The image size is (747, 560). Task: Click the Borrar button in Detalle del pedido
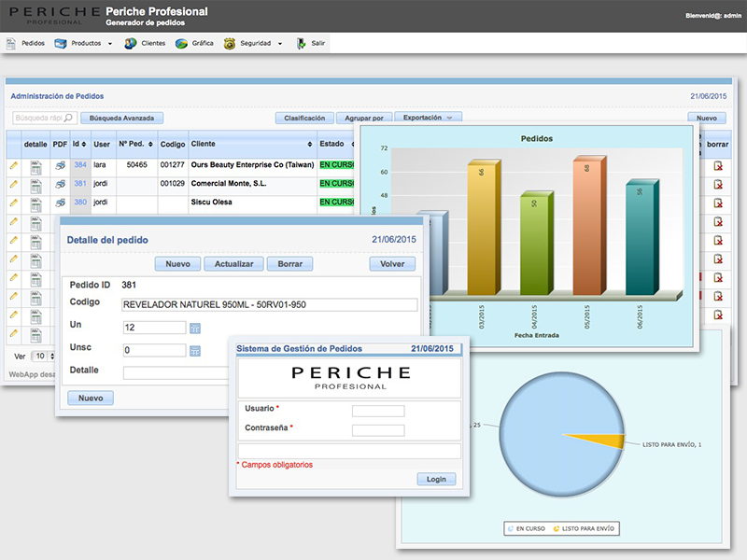pos(289,264)
